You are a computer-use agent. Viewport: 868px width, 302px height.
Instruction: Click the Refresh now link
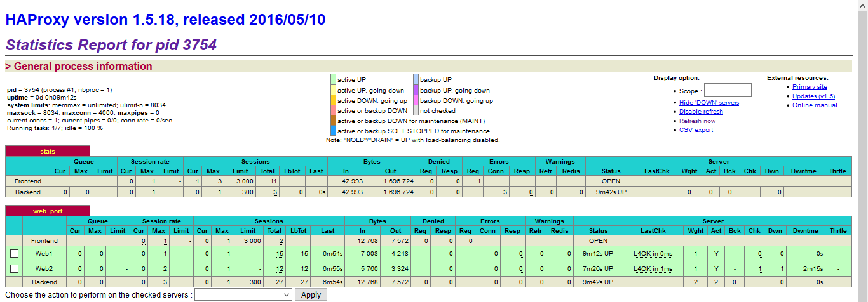click(697, 121)
